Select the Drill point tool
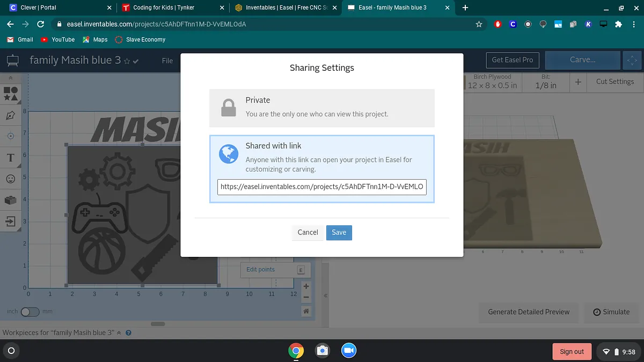 coord(10,136)
